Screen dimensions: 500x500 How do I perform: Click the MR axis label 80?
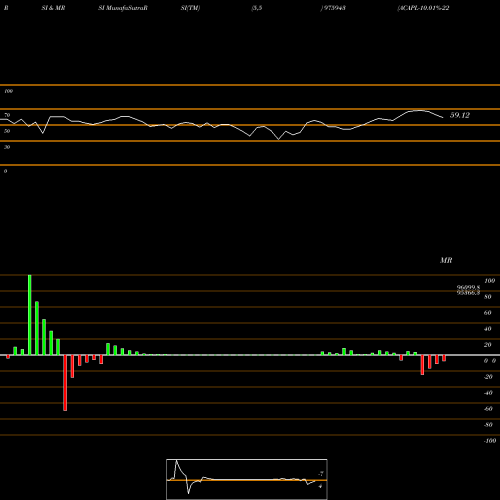(x=488, y=297)
